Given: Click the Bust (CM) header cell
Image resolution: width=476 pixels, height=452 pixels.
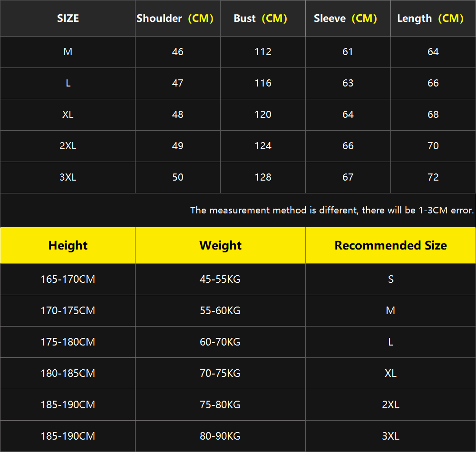Looking at the screenshot, I should pyautogui.click(x=261, y=19).
